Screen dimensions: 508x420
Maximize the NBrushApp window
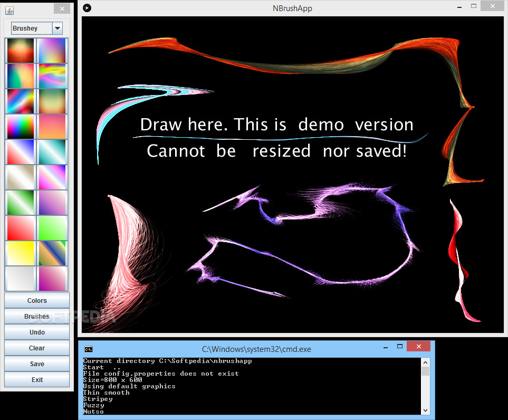pos(474,6)
